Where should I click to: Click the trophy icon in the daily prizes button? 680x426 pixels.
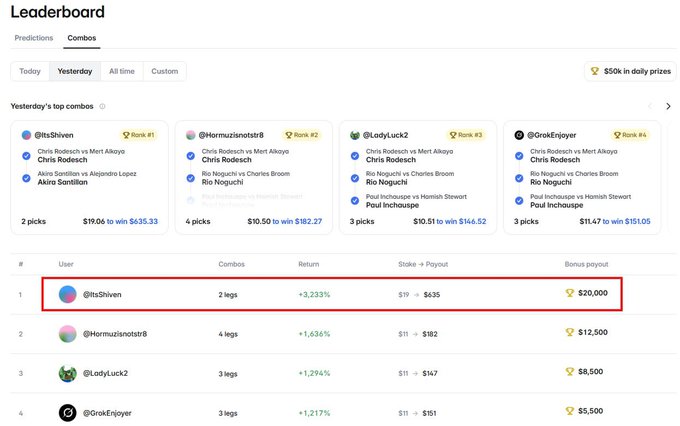pyautogui.click(x=595, y=71)
